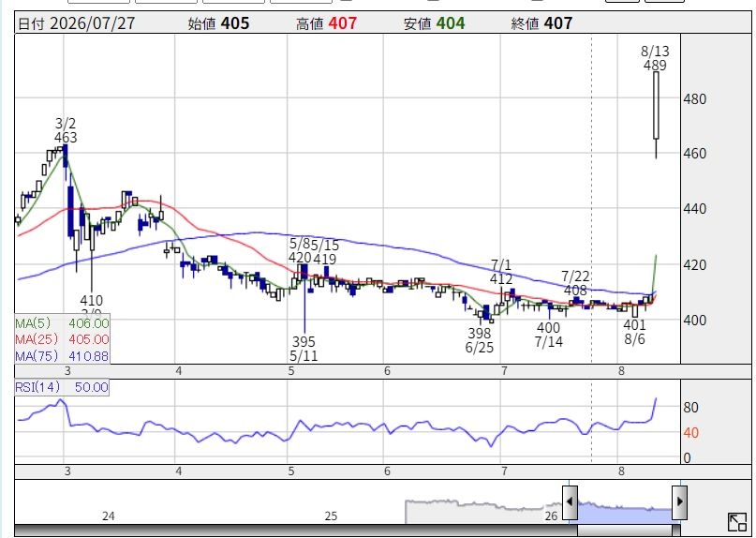Click the 始値 405 open value
Viewport: 756px width, 538px height.
pyautogui.click(x=219, y=23)
